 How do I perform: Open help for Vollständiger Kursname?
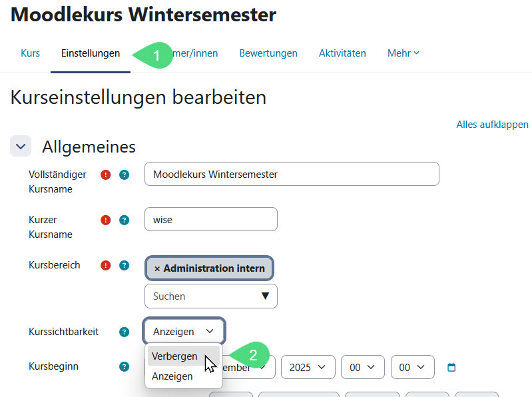click(125, 175)
